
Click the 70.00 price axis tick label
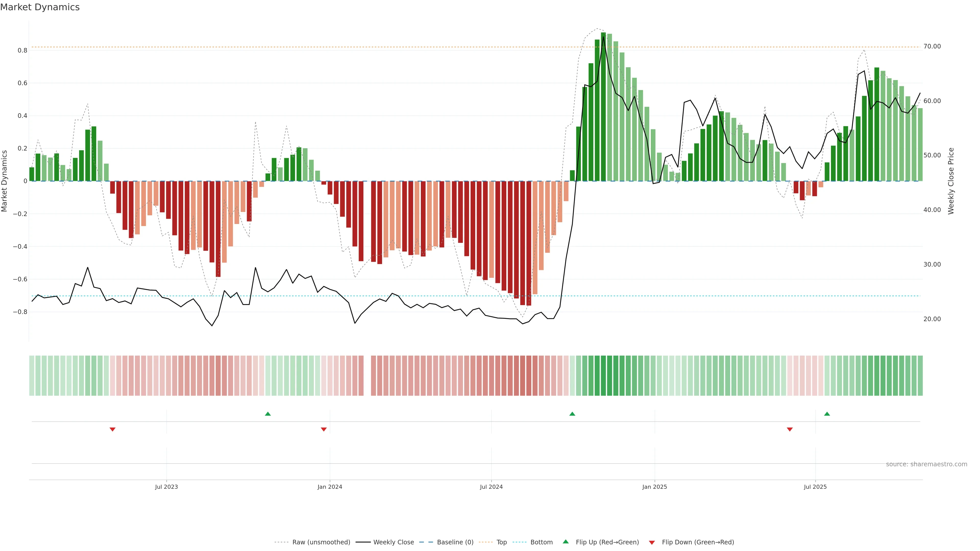(932, 46)
